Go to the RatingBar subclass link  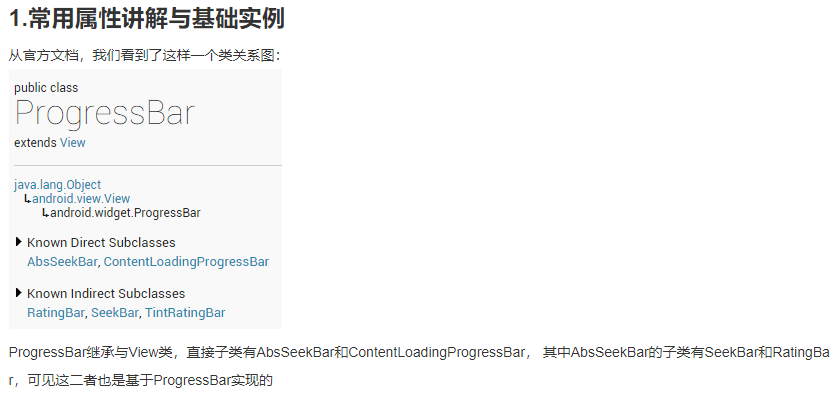[x=56, y=313]
